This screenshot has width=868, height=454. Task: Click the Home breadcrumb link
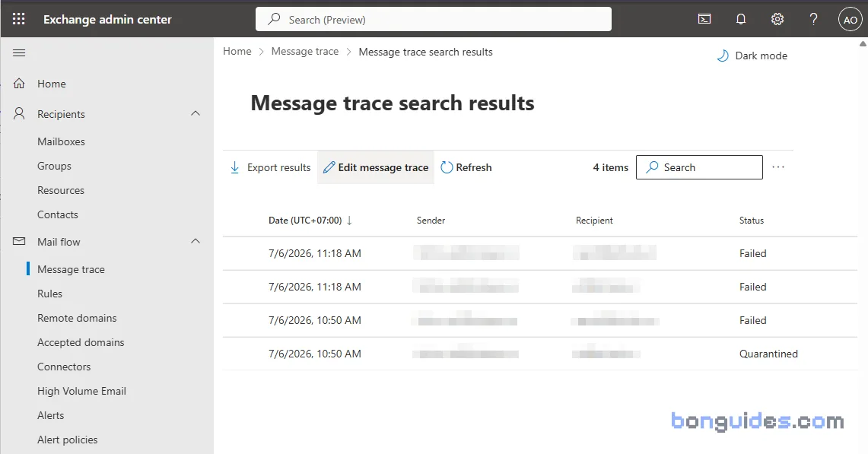point(237,52)
